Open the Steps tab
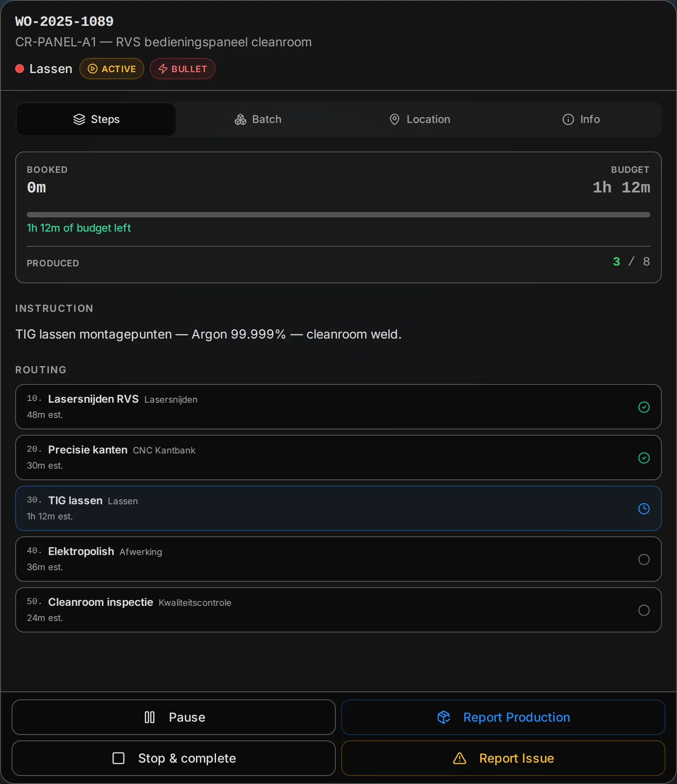The image size is (677, 784). click(x=96, y=119)
